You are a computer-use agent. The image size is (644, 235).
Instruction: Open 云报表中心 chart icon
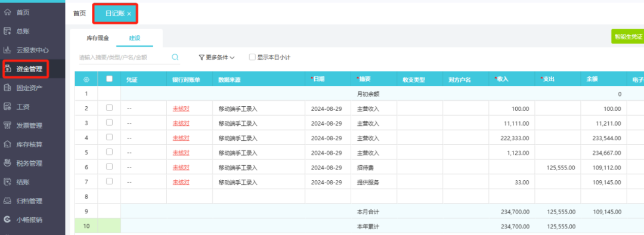[7, 50]
